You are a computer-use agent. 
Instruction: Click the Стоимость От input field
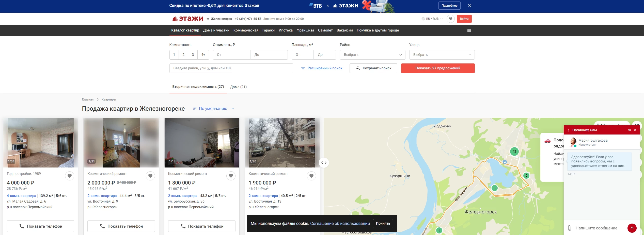(231, 55)
